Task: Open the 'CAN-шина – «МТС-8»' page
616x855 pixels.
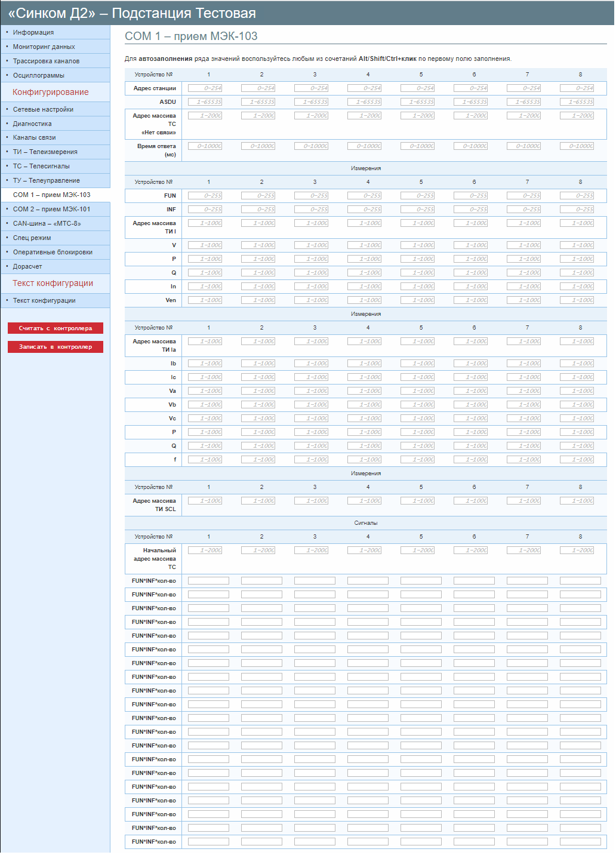Action: tap(47, 223)
